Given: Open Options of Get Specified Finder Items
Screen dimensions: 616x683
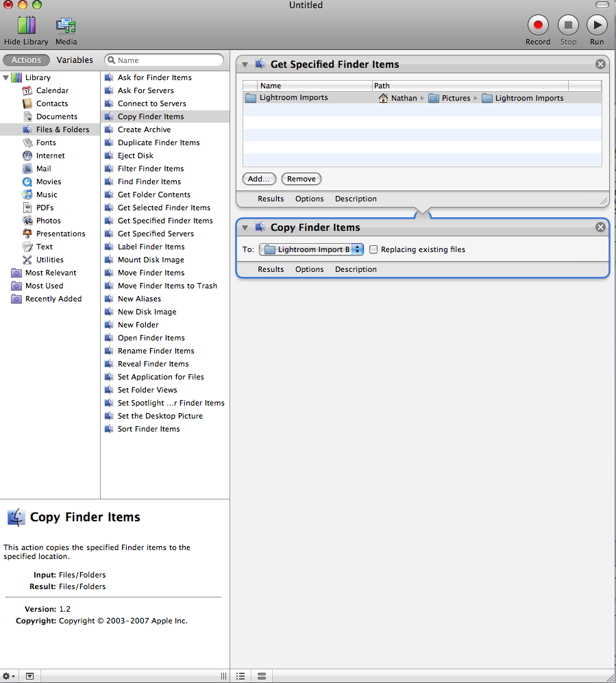Looking at the screenshot, I should pos(309,199).
